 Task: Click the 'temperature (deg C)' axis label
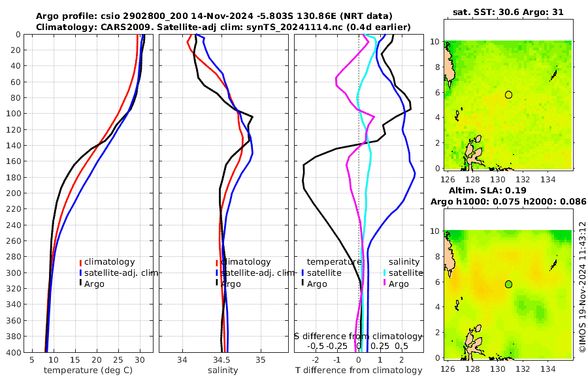pos(88,371)
